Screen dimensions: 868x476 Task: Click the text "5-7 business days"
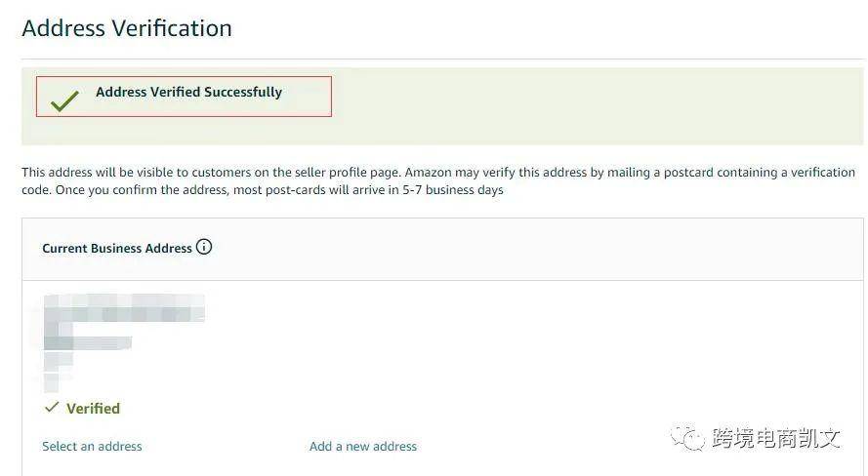(452, 190)
